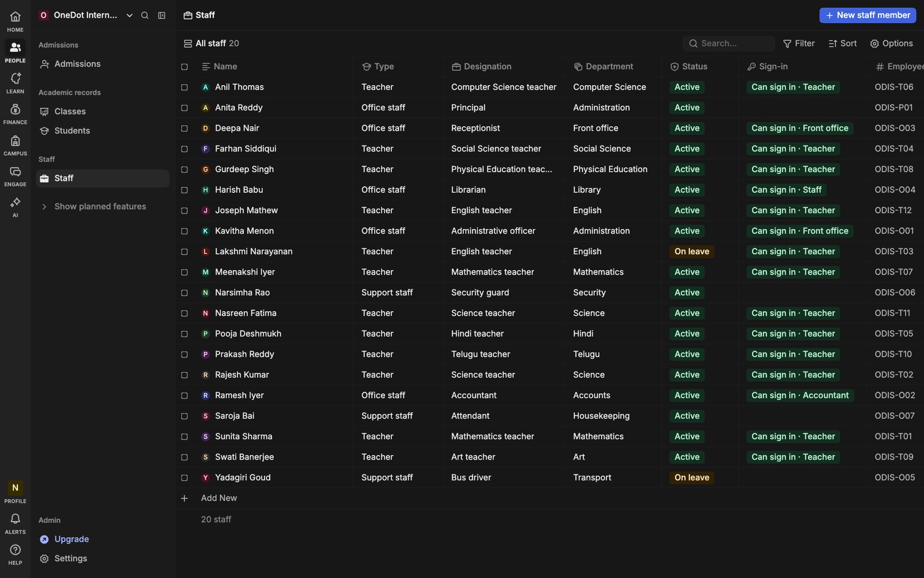
Task: Click the Sign-in column header
Action: (767, 67)
